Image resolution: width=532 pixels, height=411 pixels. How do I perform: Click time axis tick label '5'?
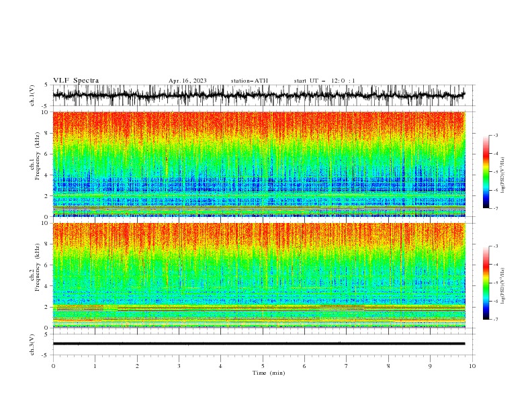click(263, 366)
